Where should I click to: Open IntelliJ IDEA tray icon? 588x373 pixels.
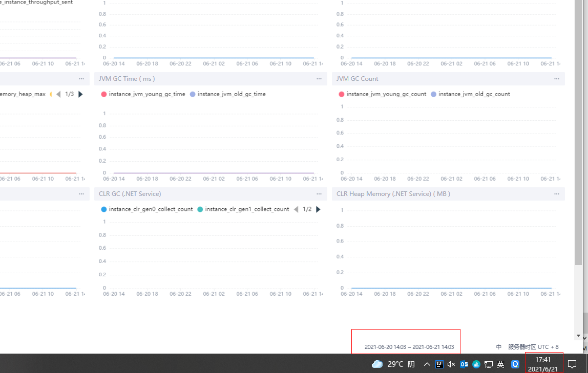pos(439,364)
